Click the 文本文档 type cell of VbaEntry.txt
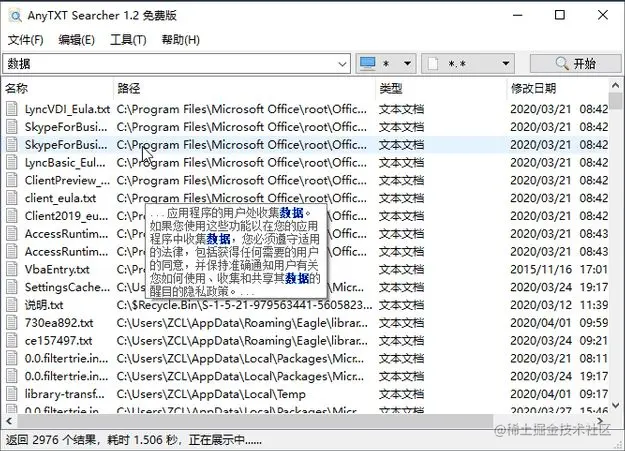The height and width of the screenshot is (451, 625). click(x=401, y=269)
